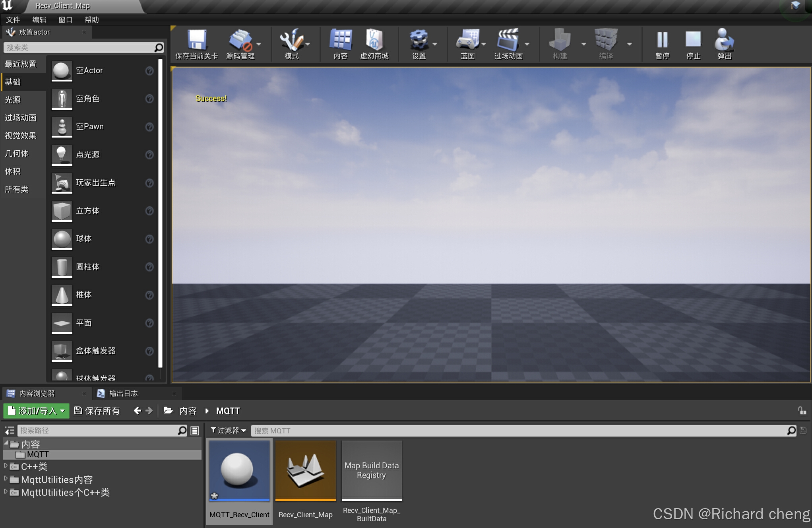Open the Window menu
812x528 pixels.
pos(65,19)
